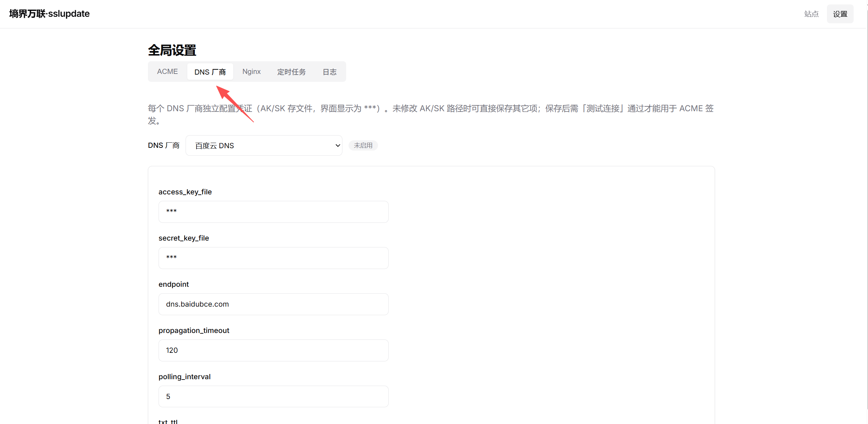Click the secret_key_file label
This screenshot has width=868, height=424.
pos(184,238)
